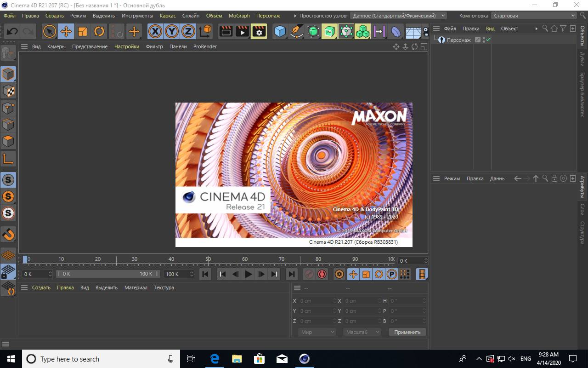Go to the start of animation
Image resolution: width=588 pixels, height=368 pixels.
point(205,274)
